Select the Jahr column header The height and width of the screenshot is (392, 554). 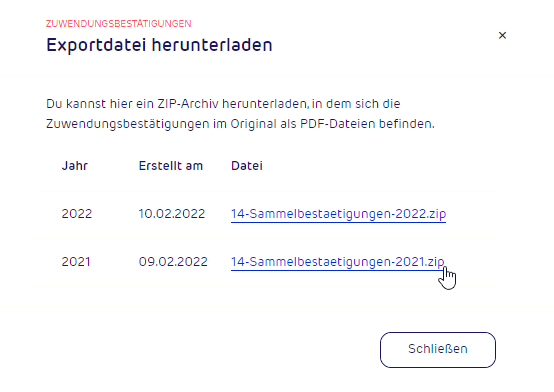pyautogui.click(x=75, y=166)
